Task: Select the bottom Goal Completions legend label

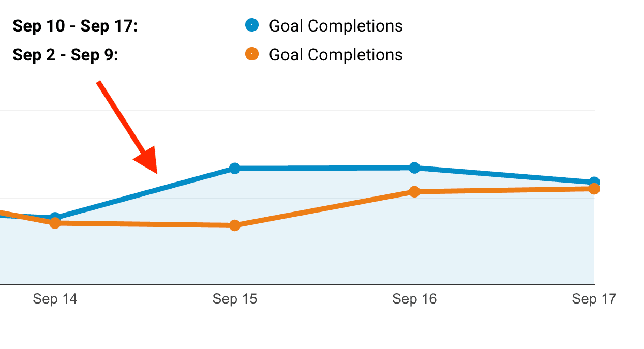Action: tap(336, 55)
